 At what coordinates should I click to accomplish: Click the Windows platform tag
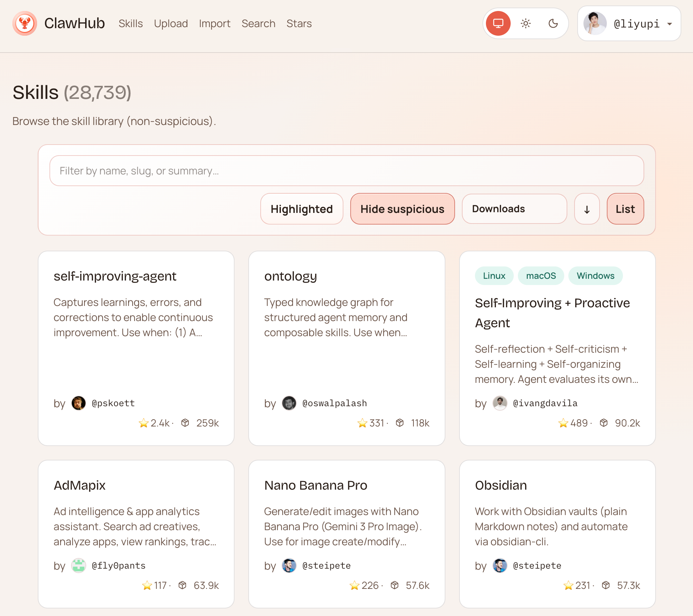click(x=595, y=276)
